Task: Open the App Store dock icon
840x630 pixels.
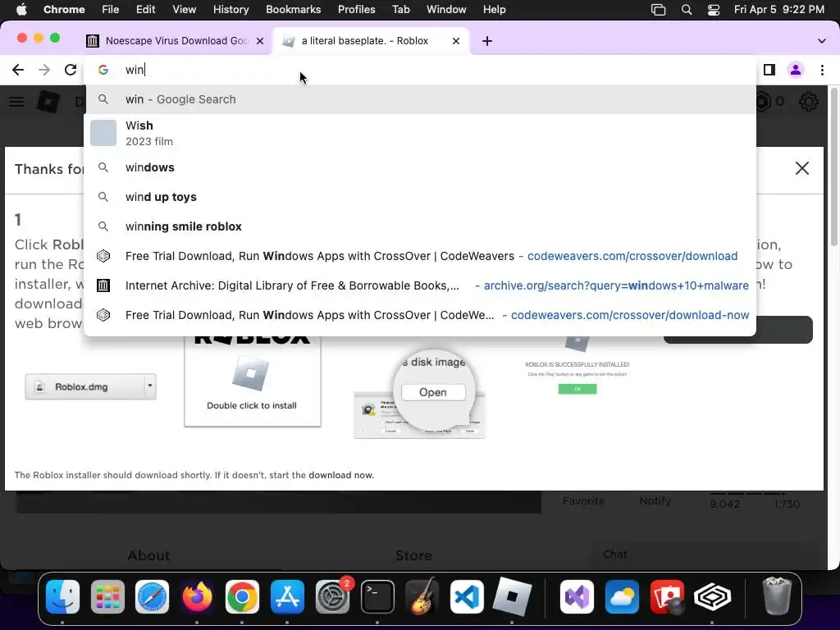Action: [x=287, y=596]
